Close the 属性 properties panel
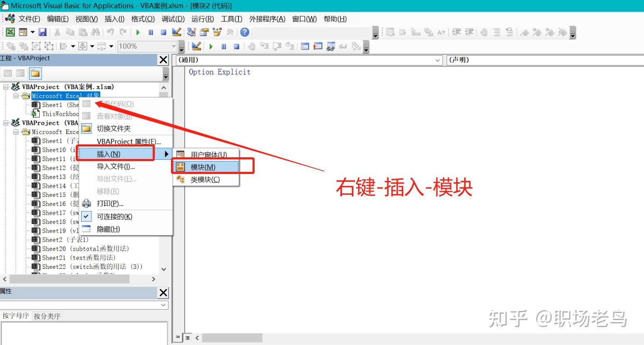Viewport: 644px width, 345px height. 163,293
